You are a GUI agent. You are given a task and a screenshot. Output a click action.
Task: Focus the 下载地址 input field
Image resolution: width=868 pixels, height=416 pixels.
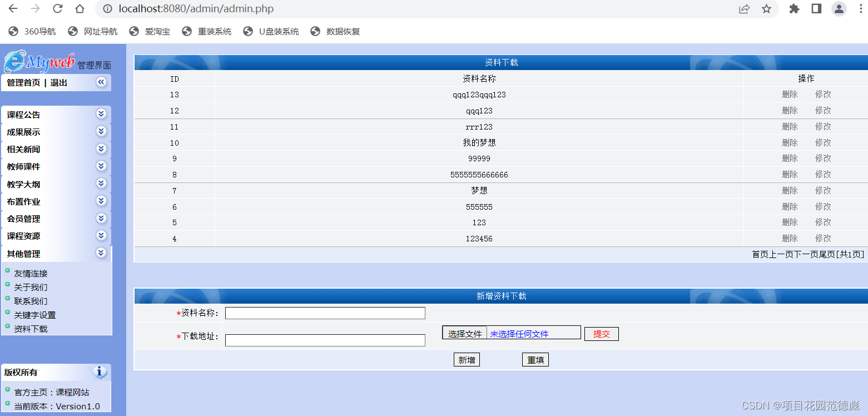click(325, 340)
